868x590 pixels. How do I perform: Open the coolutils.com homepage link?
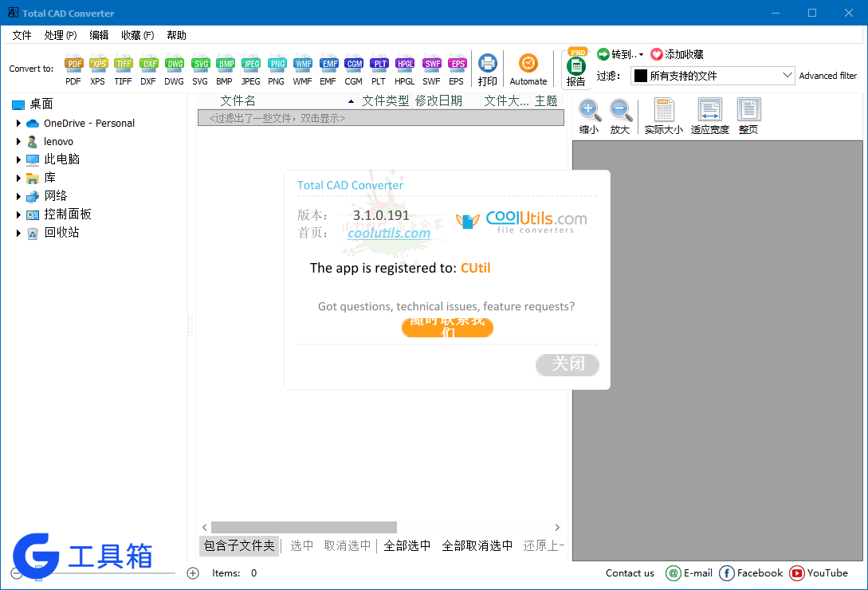click(x=389, y=234)
